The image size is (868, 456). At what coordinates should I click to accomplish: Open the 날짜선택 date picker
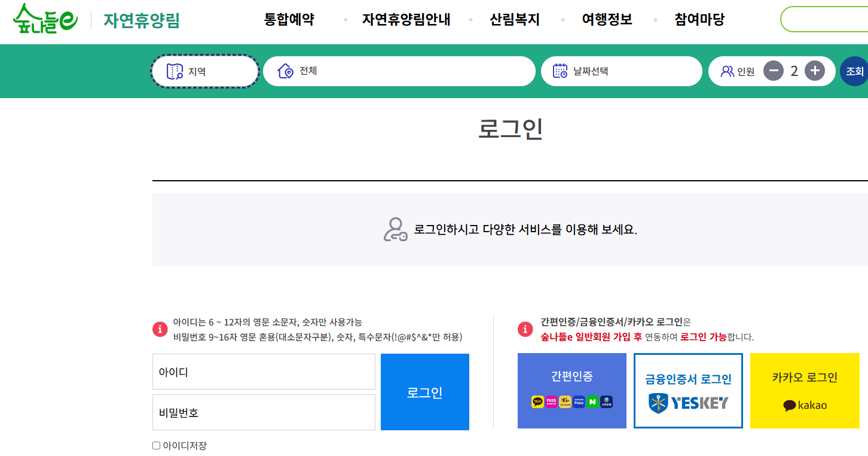click(622, 71)
